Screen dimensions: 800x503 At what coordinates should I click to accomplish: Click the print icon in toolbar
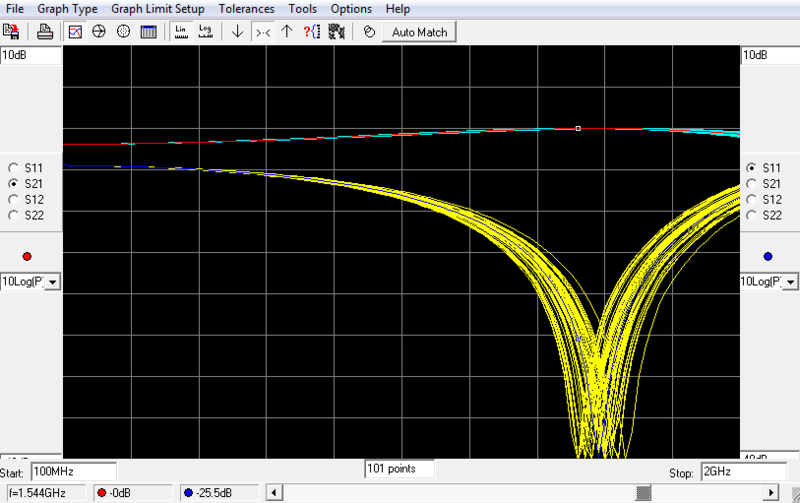click(x=45, y=31)
